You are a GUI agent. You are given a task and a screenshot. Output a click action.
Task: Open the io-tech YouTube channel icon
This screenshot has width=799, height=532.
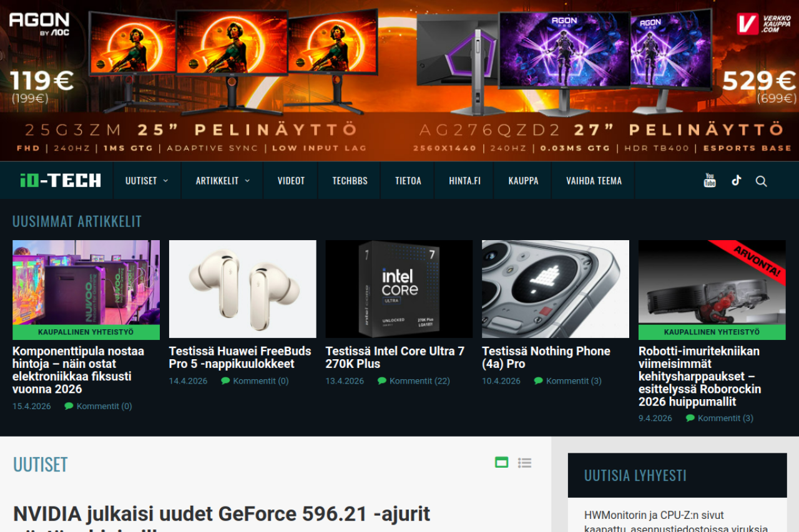pyautogui.click(x=710, y=181)
